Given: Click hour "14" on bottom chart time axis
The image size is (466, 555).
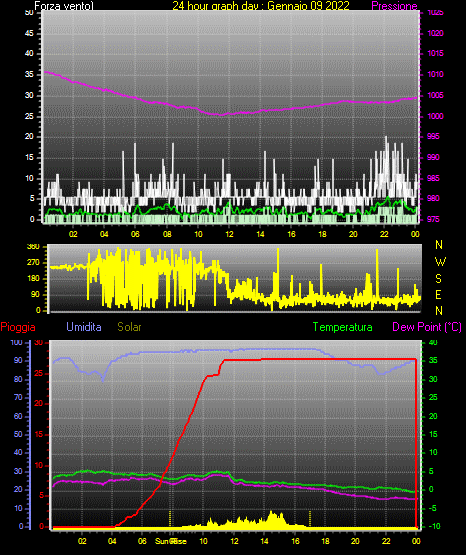Looking at the screenshot, I should tap(264, 541).
